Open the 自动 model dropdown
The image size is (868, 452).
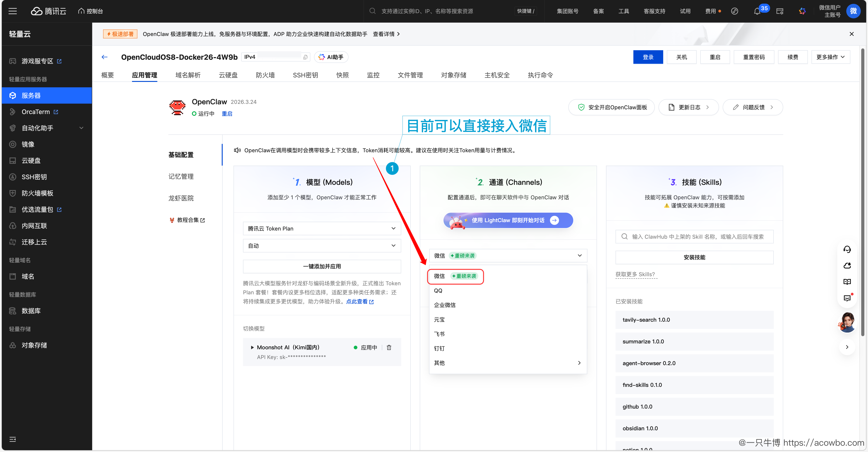click(x=322, y=245)
